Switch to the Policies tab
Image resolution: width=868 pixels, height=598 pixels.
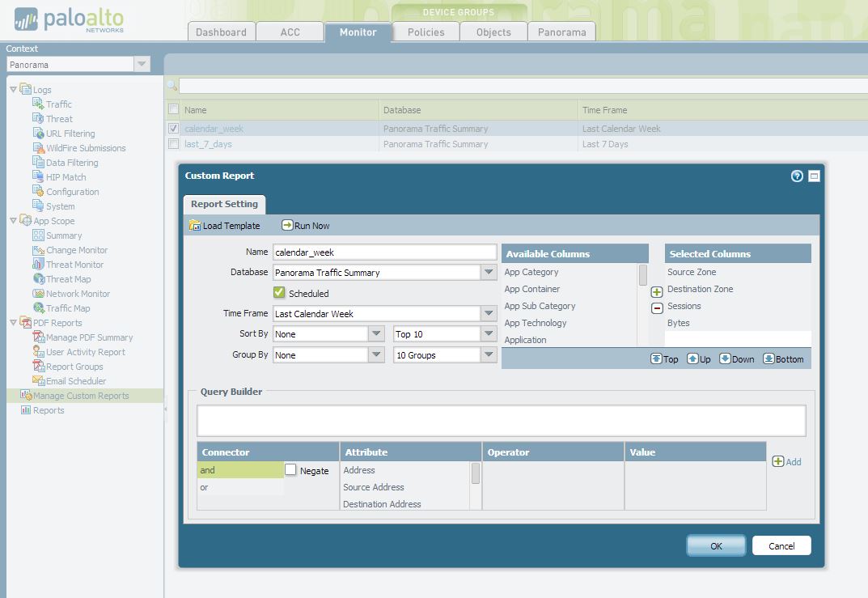click(x=426, y=32)
